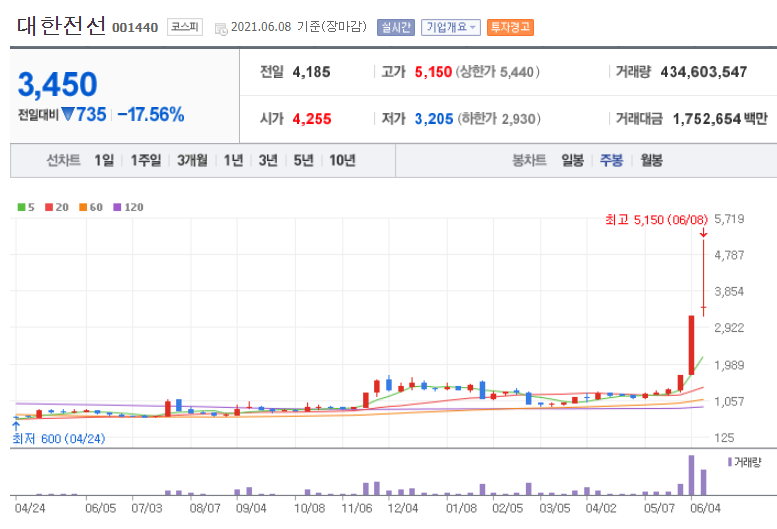The image size is (777, 529).
Task: Select the 3개월 line chart period
Action: 192,160
